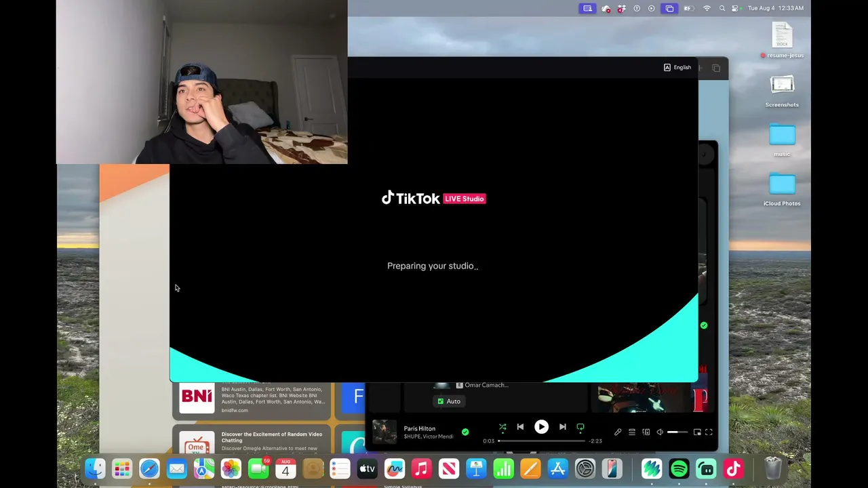Open Freeform from the Dock

pyautogui.click(x=394, y=468)
